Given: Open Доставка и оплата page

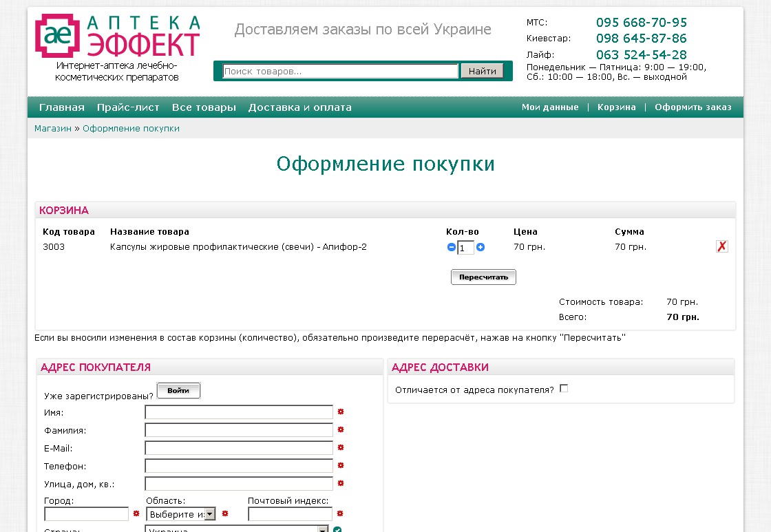Looking at the screenshot, I should click(x=300, y=107).
